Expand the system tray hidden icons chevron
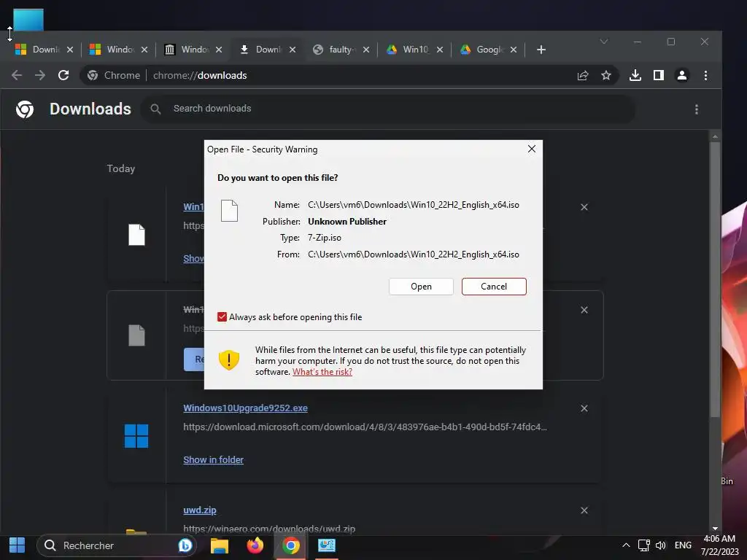This screenshot has width=747, height=560. pyautogui.click(x=627, y=545)
